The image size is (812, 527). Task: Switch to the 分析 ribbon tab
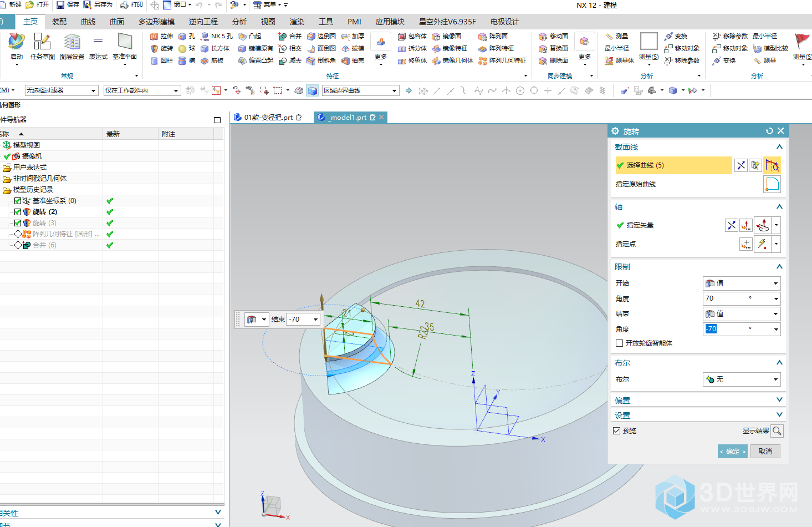point(239,22)
